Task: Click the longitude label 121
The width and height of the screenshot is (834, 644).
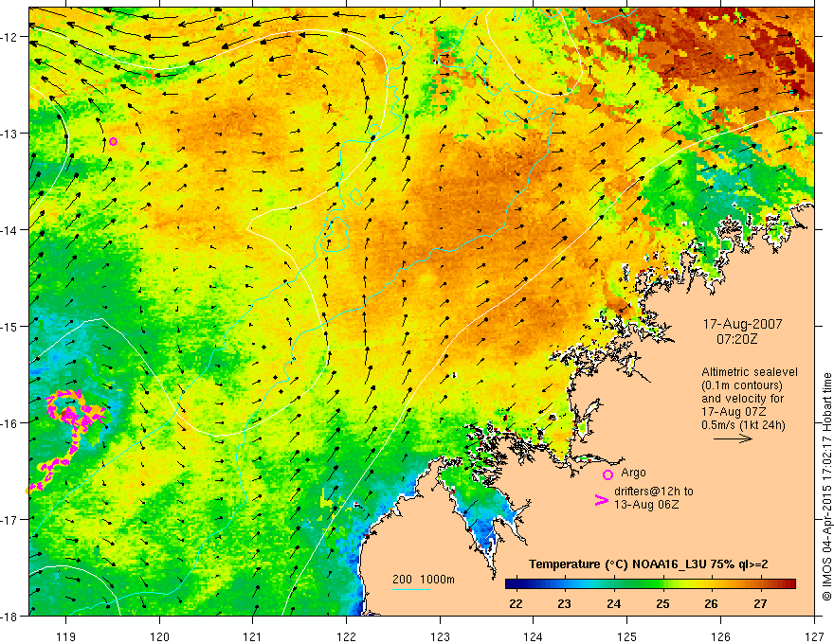Action: pyautogui.click(x=252, y=636)
